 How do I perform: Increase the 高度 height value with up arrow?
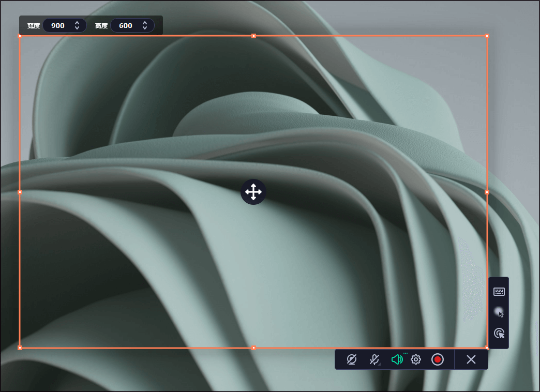145,23
